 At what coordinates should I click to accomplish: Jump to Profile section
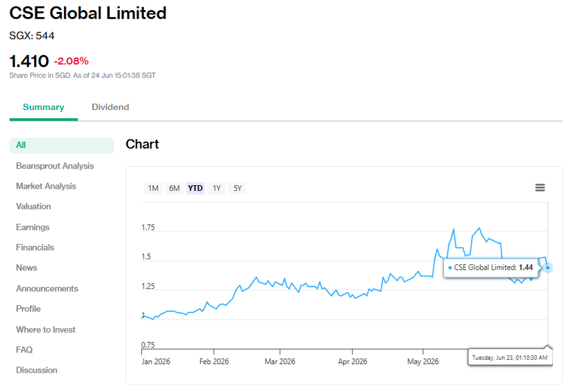click(28, 308)
